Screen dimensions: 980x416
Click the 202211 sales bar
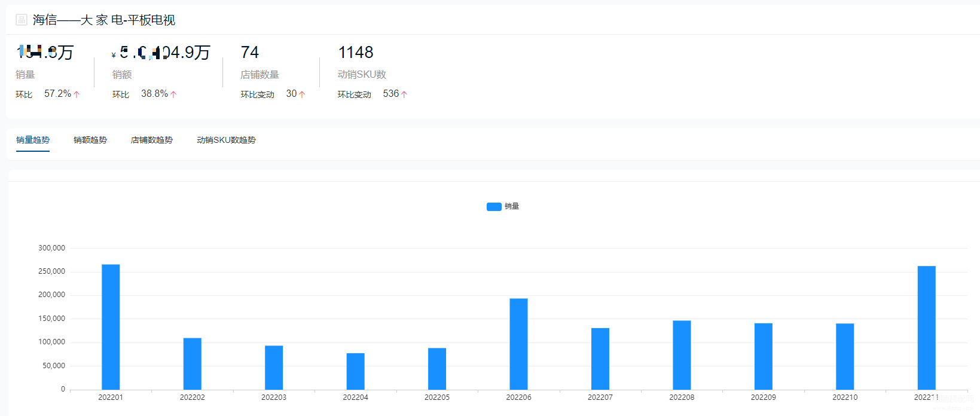pos(926,328)
